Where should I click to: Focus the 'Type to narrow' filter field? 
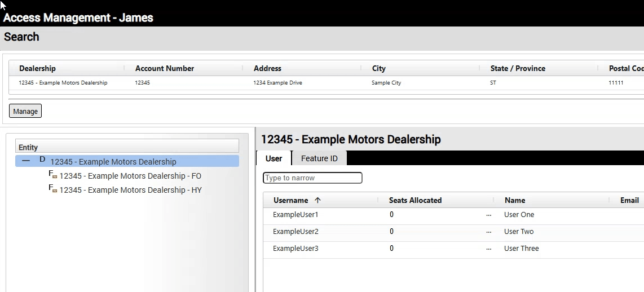tap(312, 178)
